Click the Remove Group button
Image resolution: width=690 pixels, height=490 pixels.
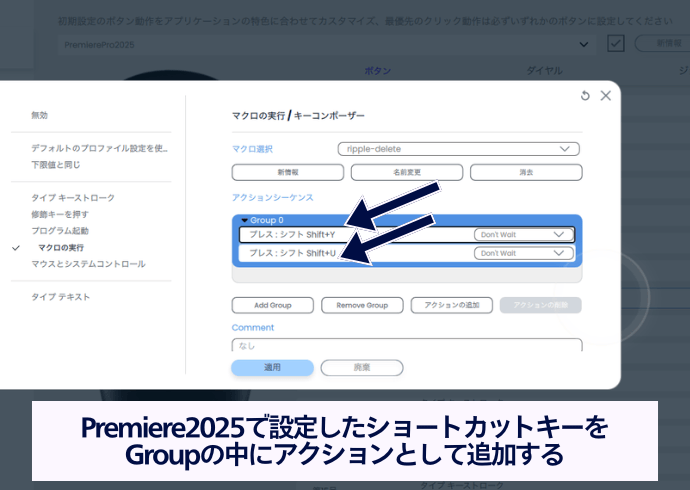pyautogui.click(x=362, y=305)
